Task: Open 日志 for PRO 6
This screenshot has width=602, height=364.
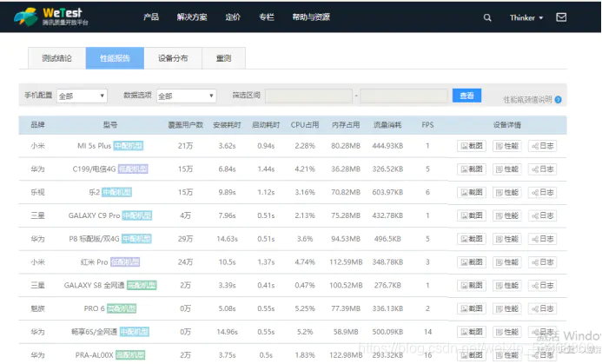Action: coord(542,308)
